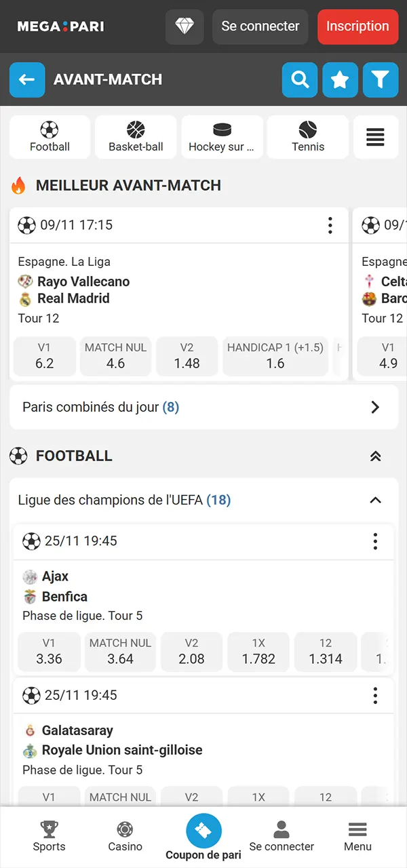Open options for the Ajax vs Benfica match
The image size is (407, 868).
pyautogui.click(x=375, y=541)
